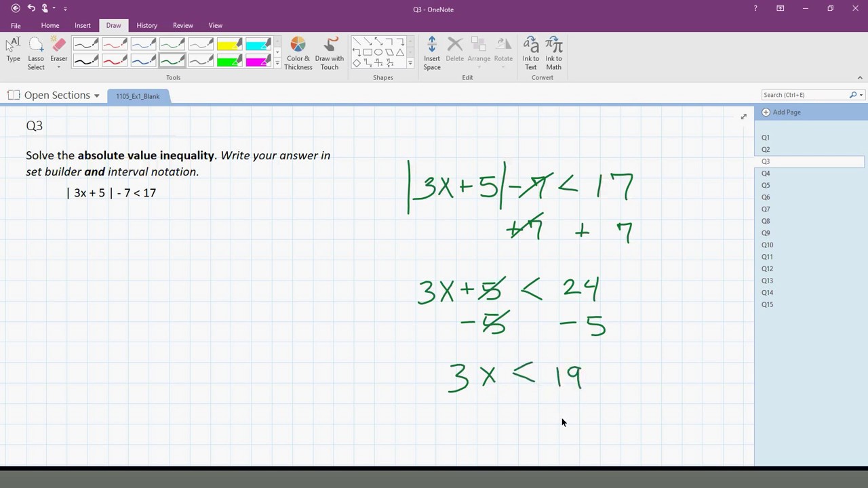Click the Back arrow in title bar
The image size is (868, 488).
point(16,8)
